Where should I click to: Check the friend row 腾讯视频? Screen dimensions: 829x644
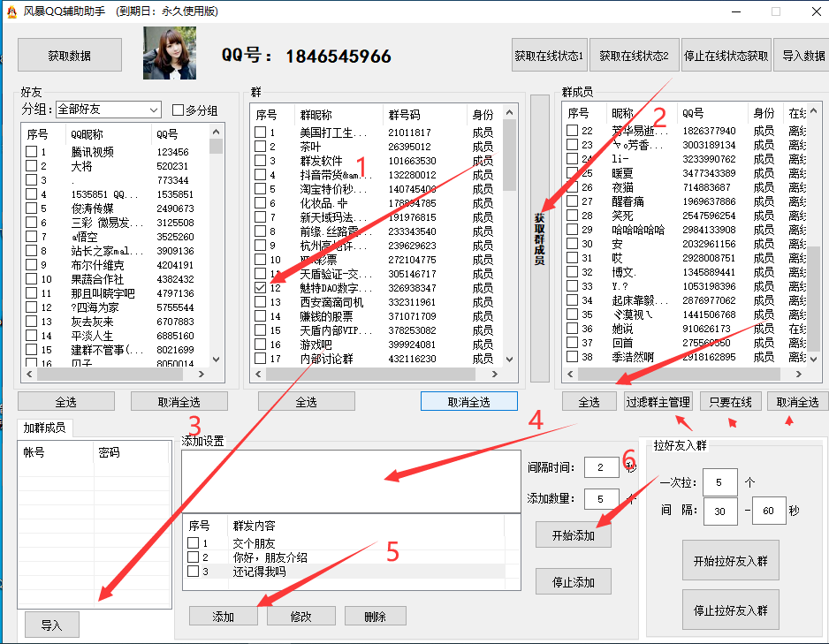[31, 152]
